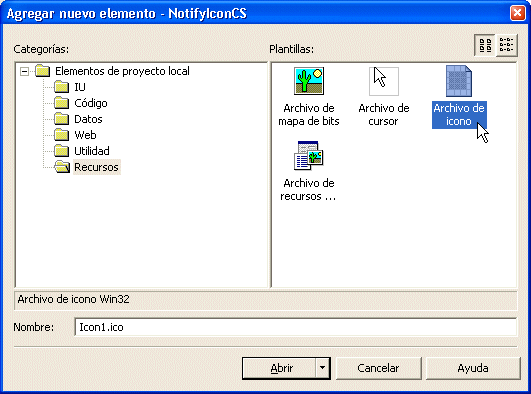This screenshot has width=531, height=394.
Task: Collapse the Elementos de proyecto local node
Action: click(x=24, y=71)
